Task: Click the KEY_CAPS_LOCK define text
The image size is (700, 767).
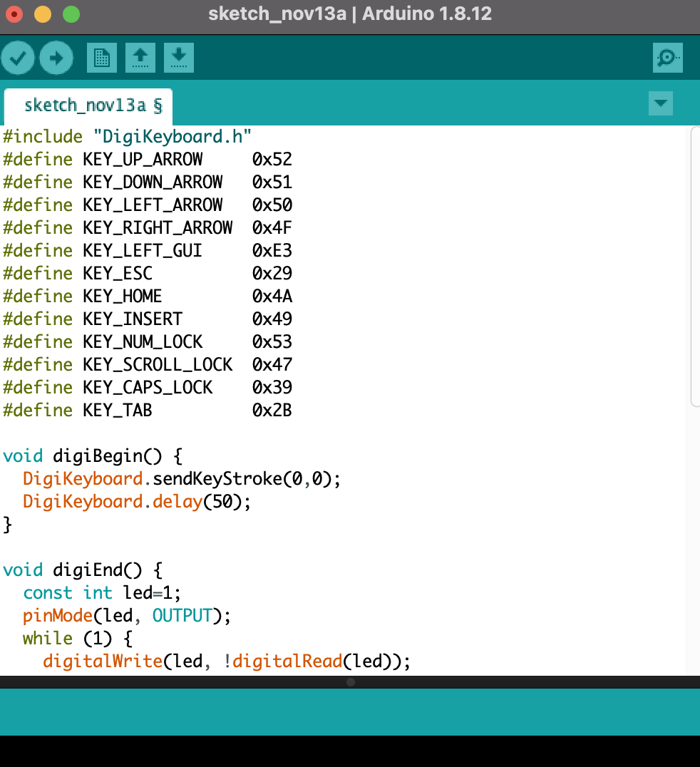Action: [x=148, y=388]
